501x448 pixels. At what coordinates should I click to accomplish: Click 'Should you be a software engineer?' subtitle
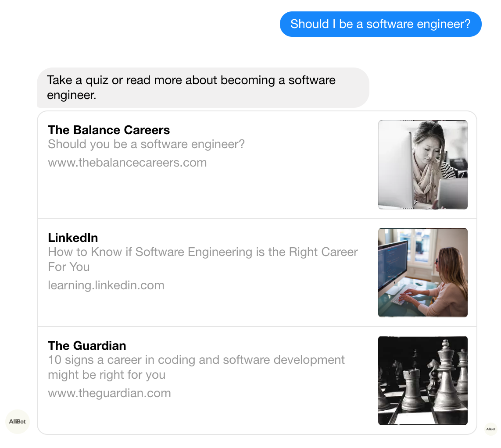147,144
